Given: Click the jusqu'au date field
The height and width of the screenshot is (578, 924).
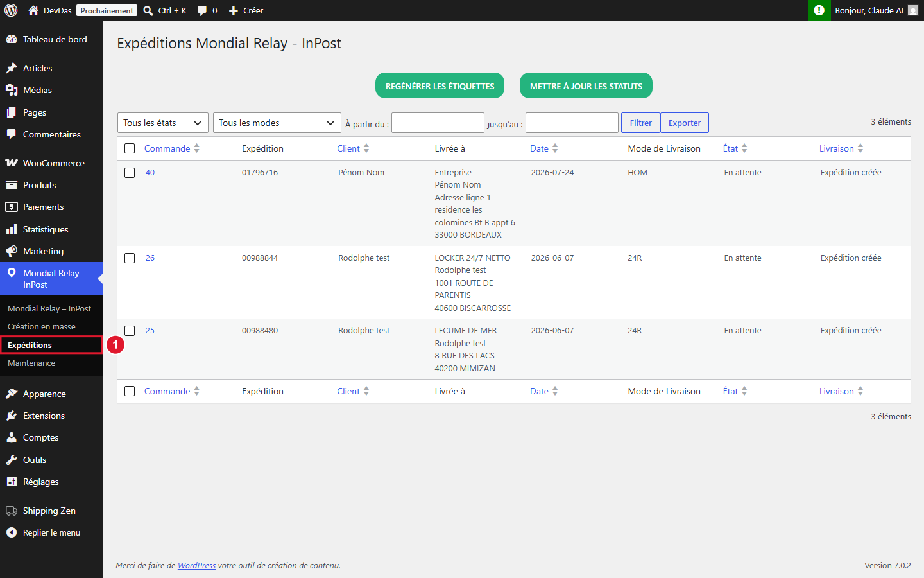Looking at the screenshot, I should click(x=572, y=123).
